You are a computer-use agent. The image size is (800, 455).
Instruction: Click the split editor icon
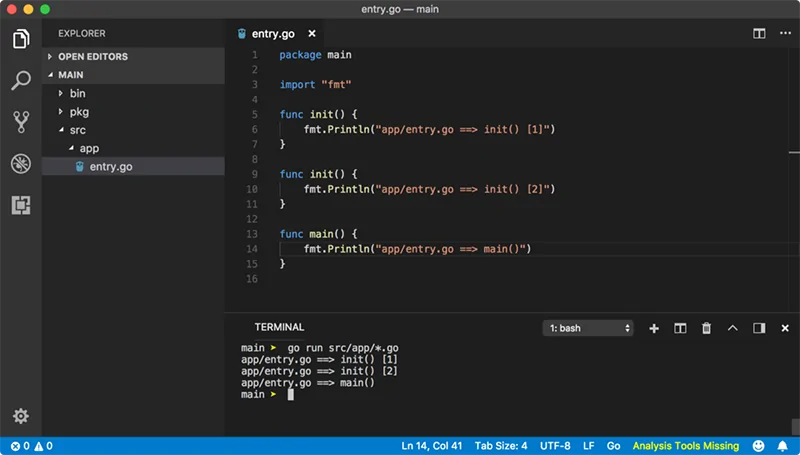pos(759,33)
